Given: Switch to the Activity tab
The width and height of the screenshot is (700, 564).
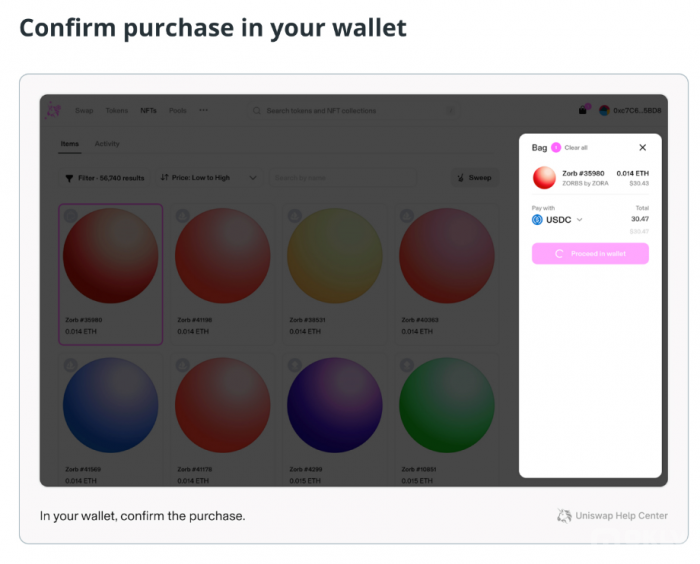Looking at the screenshot, I should coord(107,144).
